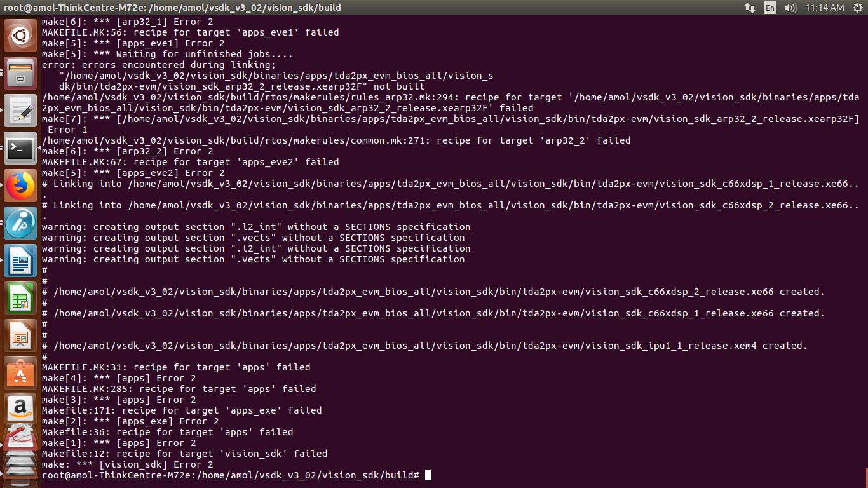Open the Files manager from the launcher
This screenshot has height=488, width=868.
(x=20, y=73)
